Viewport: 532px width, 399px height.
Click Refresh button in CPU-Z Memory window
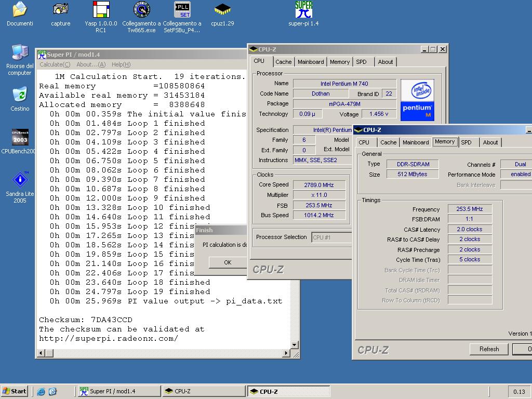(x=489, y=349)
